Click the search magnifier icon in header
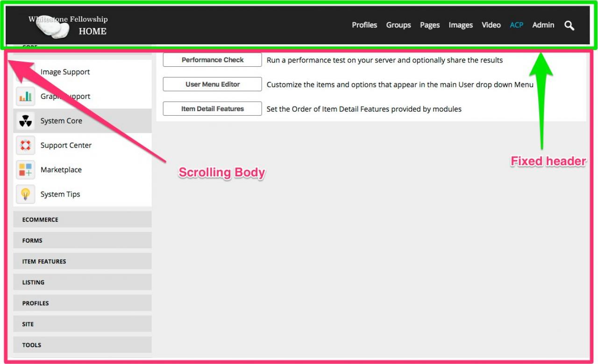Screen dimensions: 598x364 (569, 26)
